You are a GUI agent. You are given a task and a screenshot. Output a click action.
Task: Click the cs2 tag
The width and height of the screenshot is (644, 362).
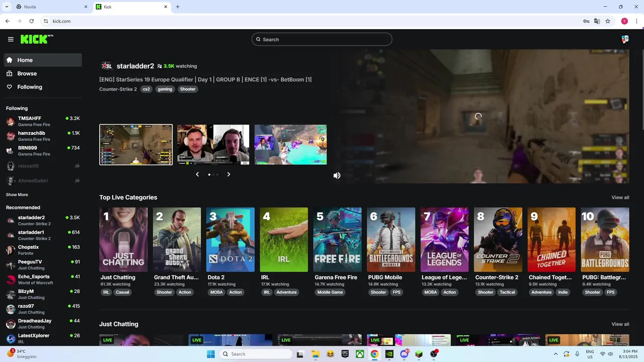coord(146,89)
